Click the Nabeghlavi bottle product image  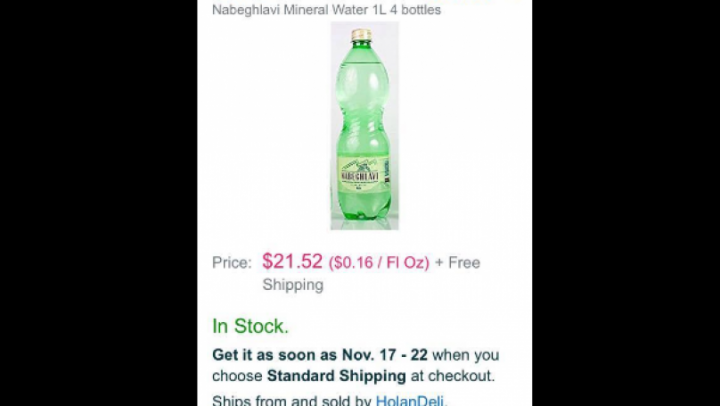point(365,125)
